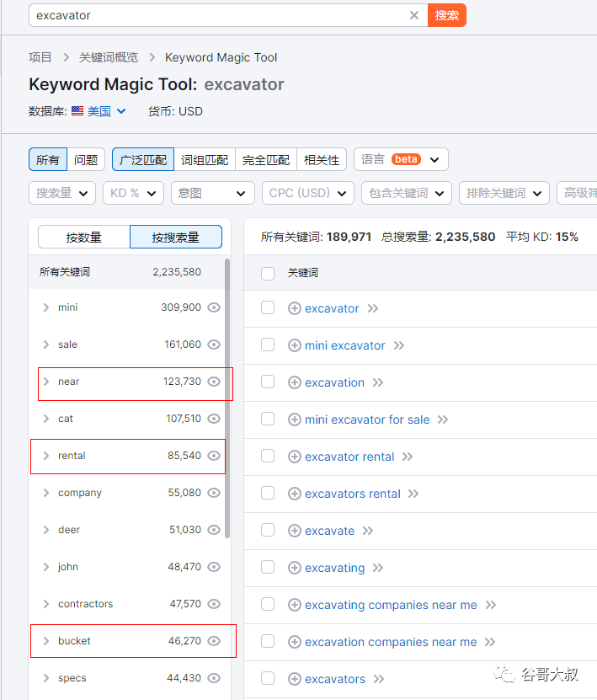Tick checkbox for excavator keyword row
The image size is (597, 700).
tap(268, 307)
